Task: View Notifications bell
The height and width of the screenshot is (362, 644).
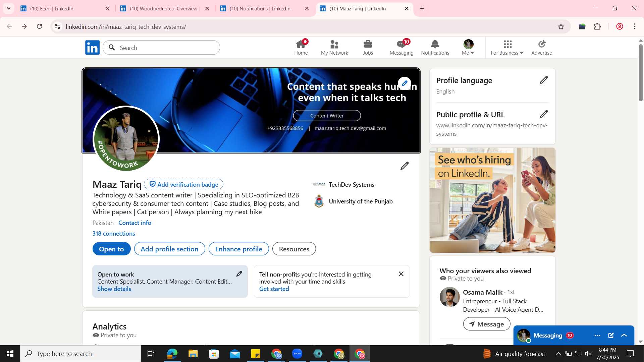Action: pyautogui.click(x=435, y=47)
